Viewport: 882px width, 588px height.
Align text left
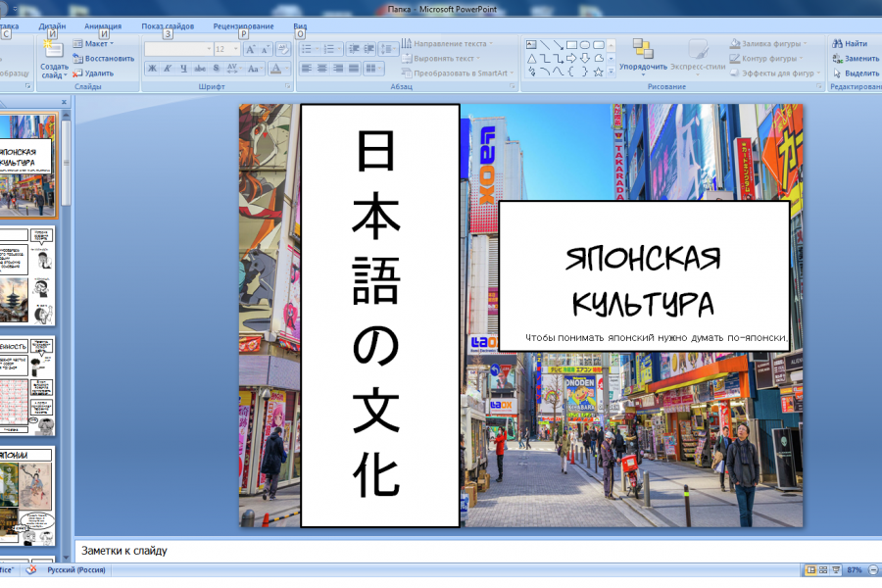307,68
